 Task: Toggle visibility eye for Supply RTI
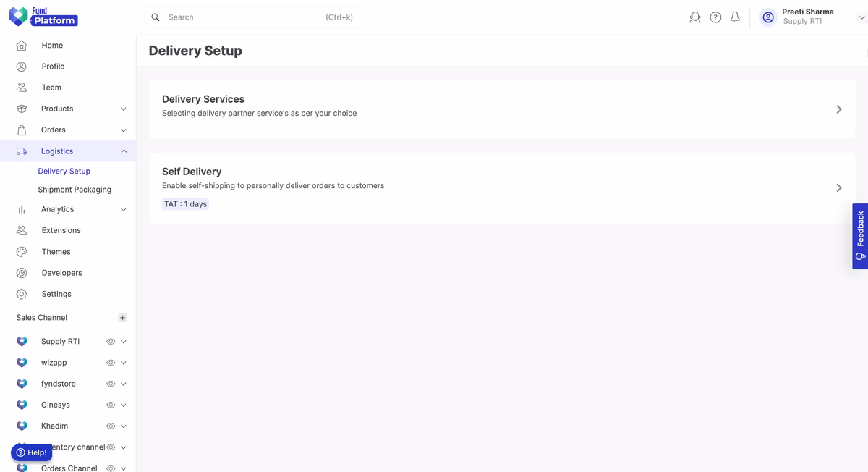click(x=111, y=342)
